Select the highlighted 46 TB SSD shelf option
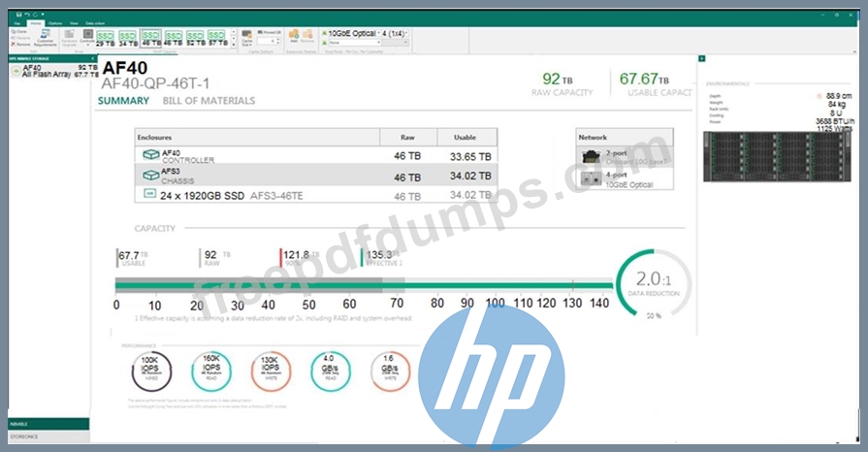Screen dimensions: 868x452 150,38
